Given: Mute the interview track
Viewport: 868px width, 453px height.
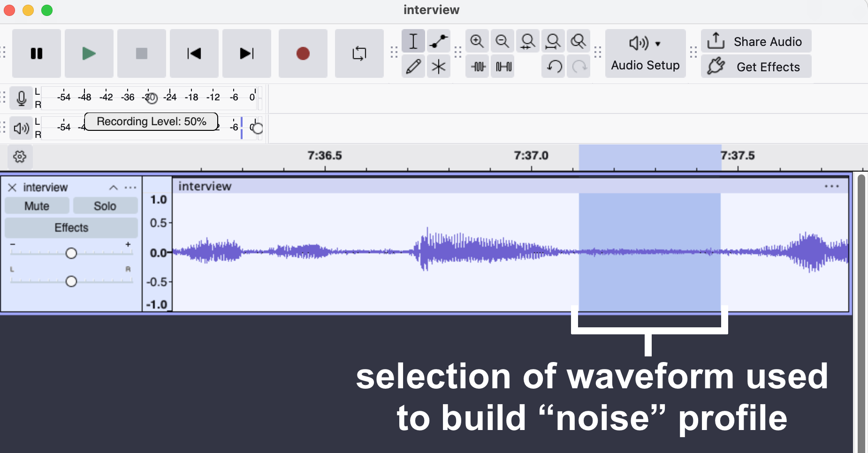Looking at the screenshot, I should (37, 206).
